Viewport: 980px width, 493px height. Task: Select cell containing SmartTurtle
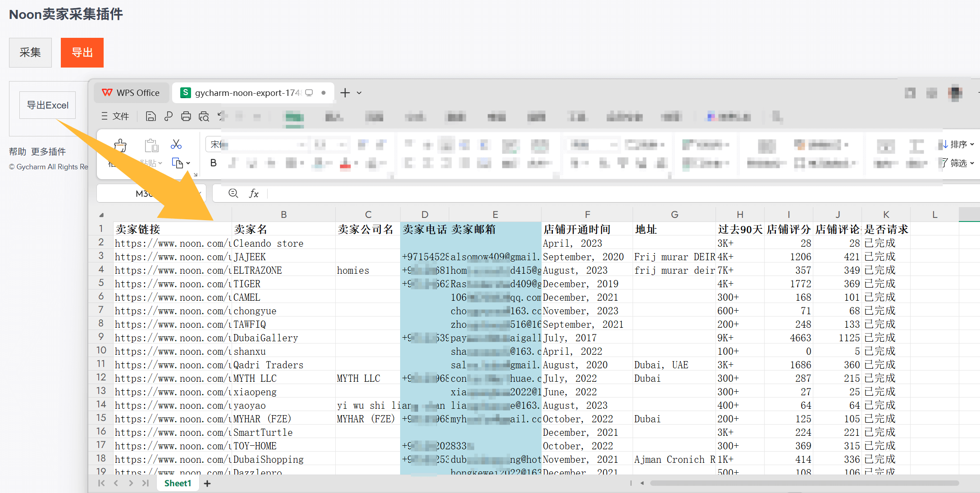click(x=283, y=432)
